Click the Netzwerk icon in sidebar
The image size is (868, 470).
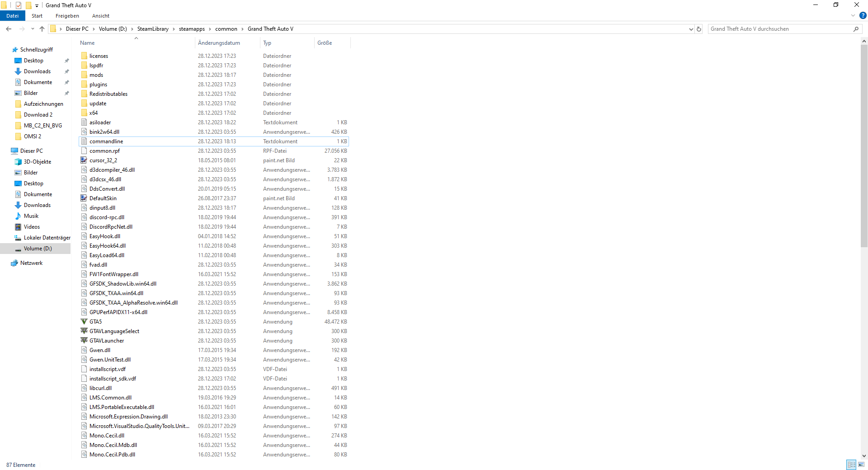(14, 263)
